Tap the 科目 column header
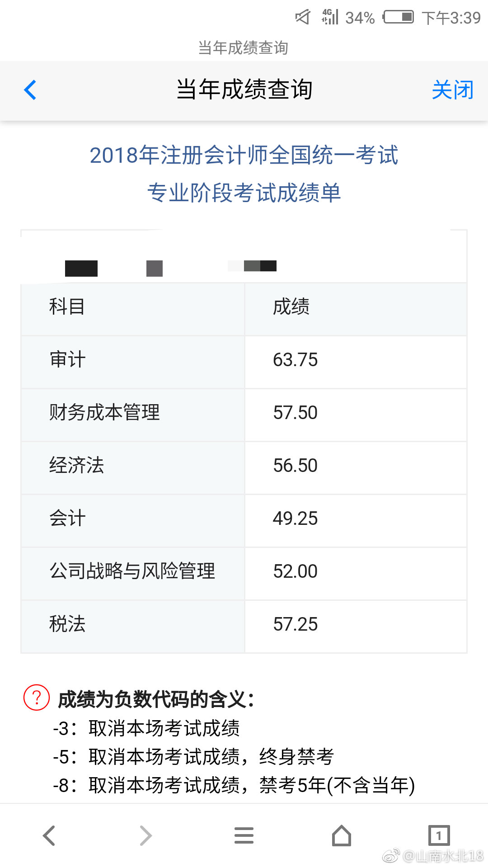The height and width of the screenshot is (868, 488). click(x=67, y=307)
